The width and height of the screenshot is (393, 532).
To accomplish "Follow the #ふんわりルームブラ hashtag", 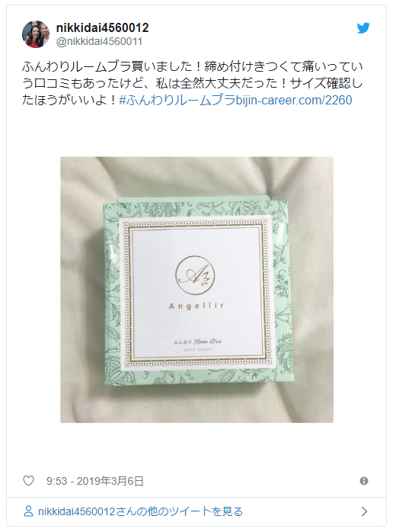I will (177, 100).
